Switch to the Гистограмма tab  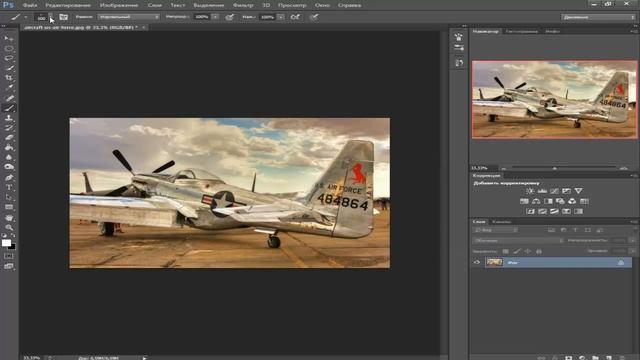coord(522,31)
